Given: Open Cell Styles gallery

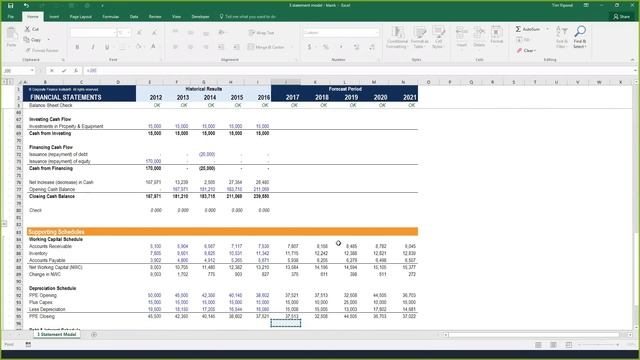Looking at the screenshot, I should [x=438, y=38].
